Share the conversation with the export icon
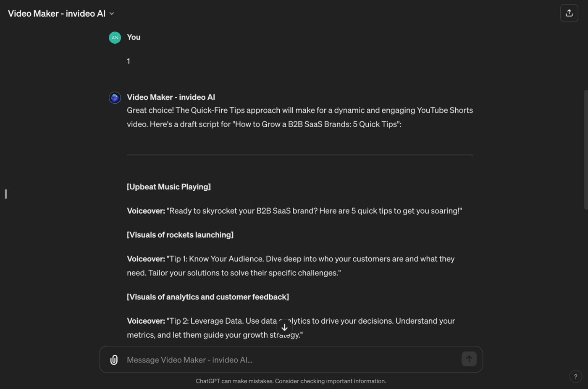This screenshot has width=588, height=389. point(569,13)
